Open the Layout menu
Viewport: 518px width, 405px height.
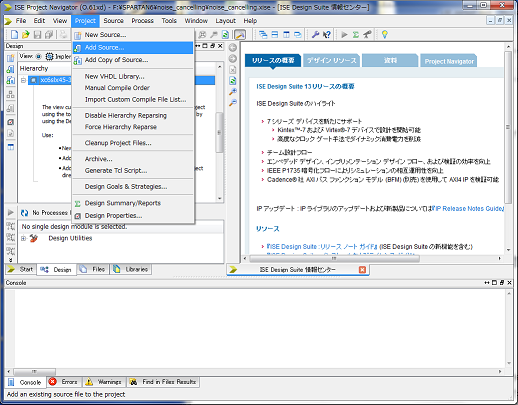(225, 21)
